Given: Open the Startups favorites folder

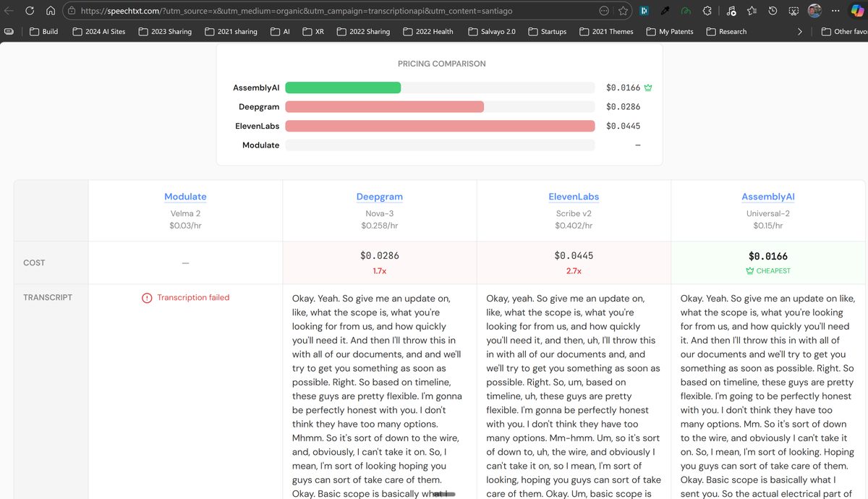Looking at the screenshot, I should tap(548, 32).
